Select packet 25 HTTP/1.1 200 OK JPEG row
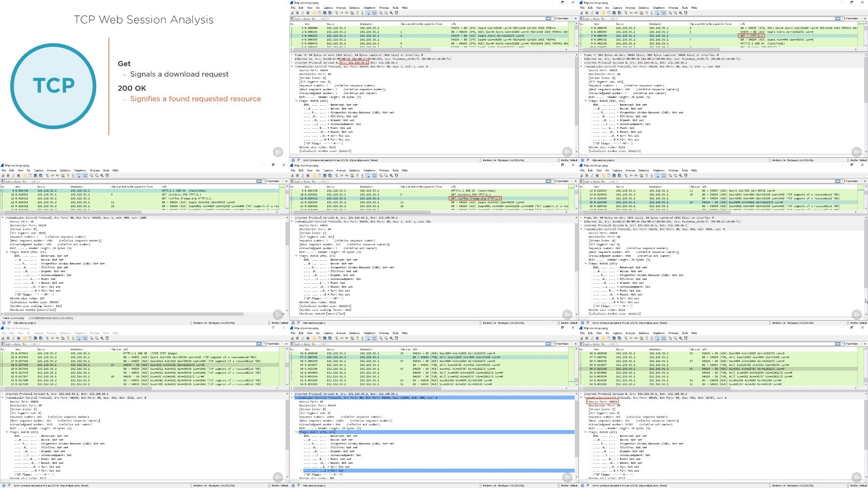Viewport: 868px width, 488px height. (x=140, y=353)
